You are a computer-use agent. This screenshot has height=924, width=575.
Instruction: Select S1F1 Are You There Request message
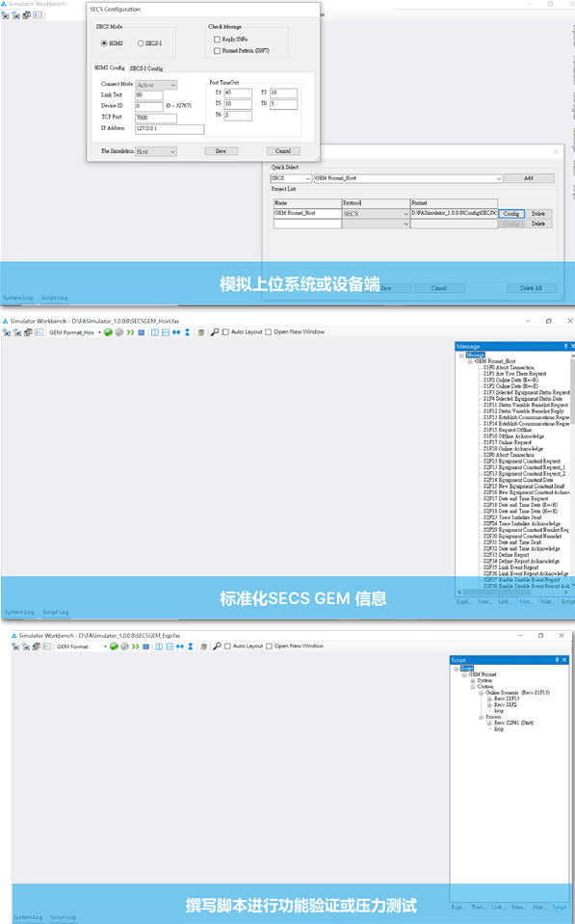pyautogui.click(x=514, y=374)
